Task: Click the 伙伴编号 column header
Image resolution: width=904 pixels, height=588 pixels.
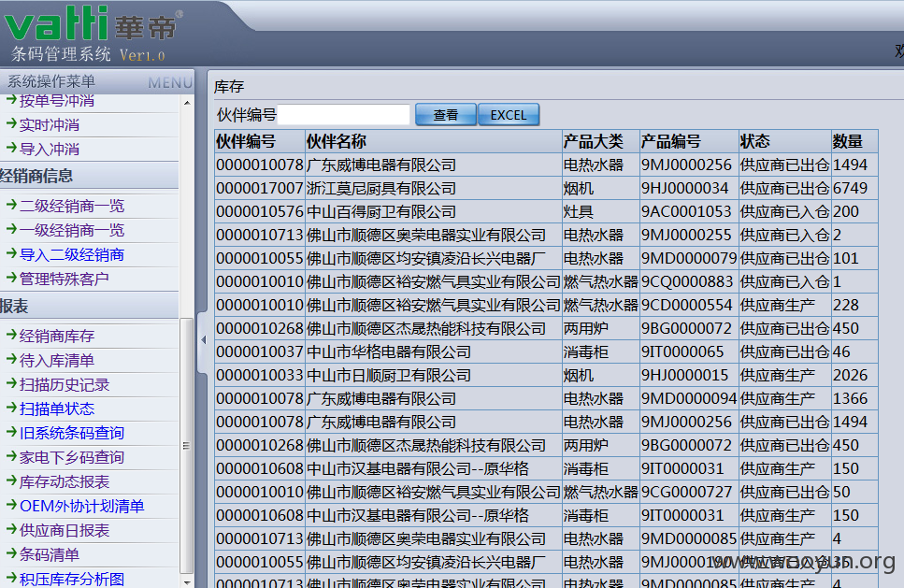Action: [x=260, y=141]
